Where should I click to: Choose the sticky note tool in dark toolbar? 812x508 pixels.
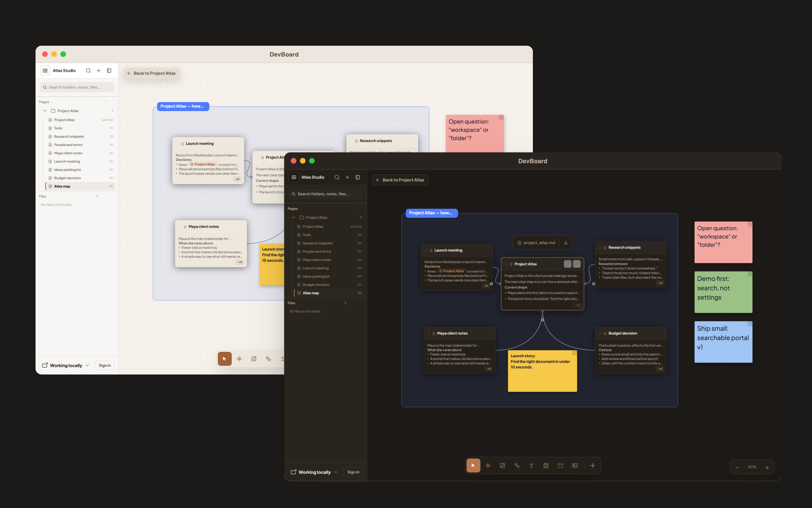coord(502,466)
